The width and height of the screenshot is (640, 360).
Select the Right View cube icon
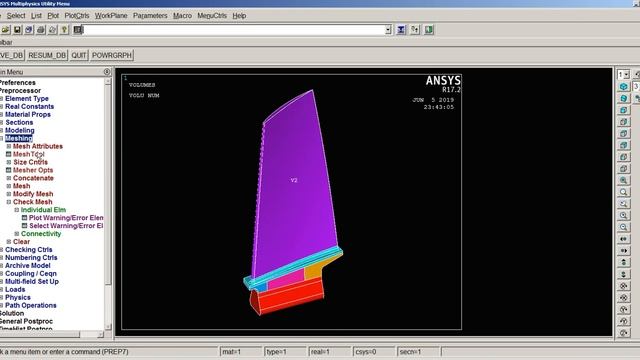coord(623,122)
